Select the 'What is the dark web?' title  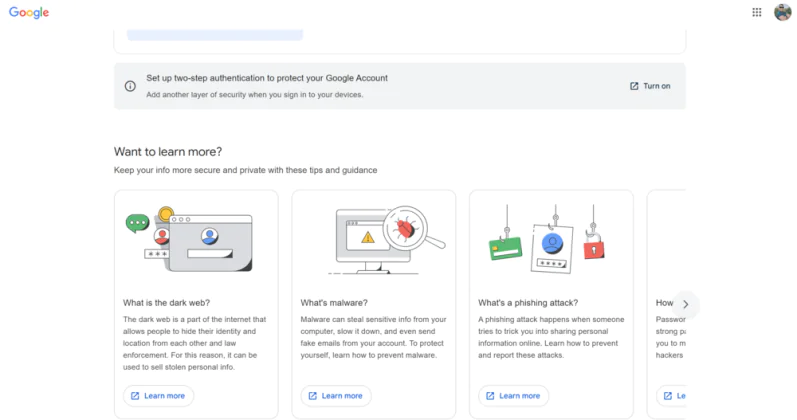tap(166, 303)
